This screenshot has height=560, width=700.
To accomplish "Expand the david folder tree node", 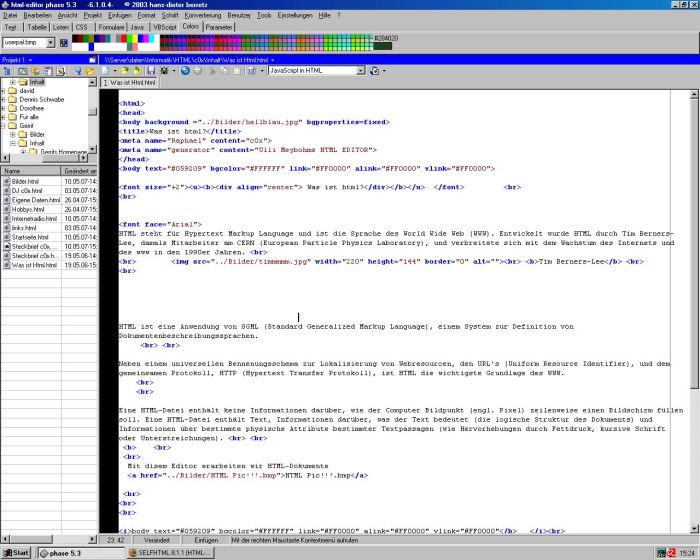I will (x=3, y=91).
